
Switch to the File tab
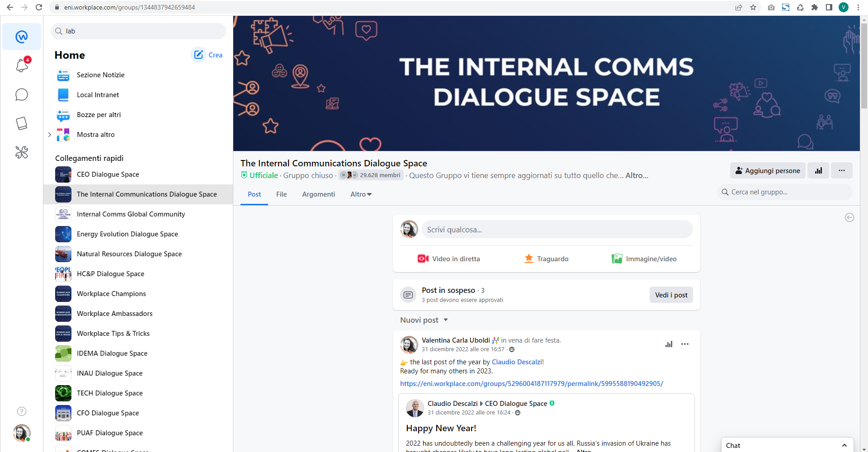(x=281, y=194)
